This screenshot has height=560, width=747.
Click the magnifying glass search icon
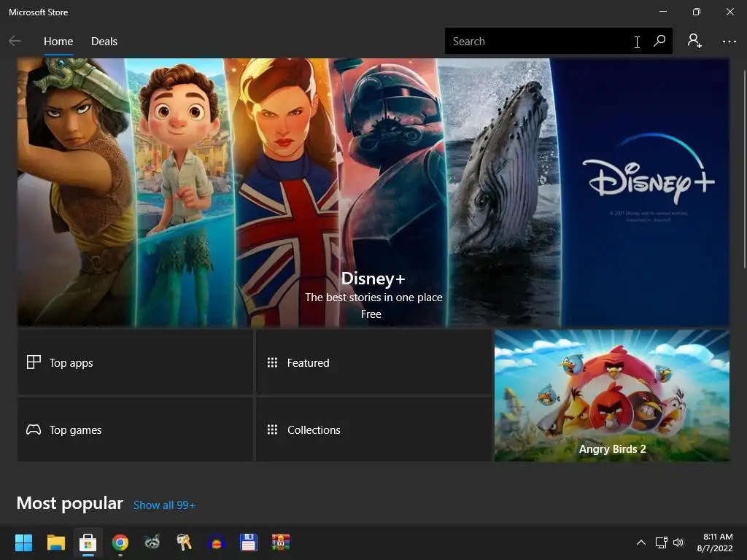[659, 41]
